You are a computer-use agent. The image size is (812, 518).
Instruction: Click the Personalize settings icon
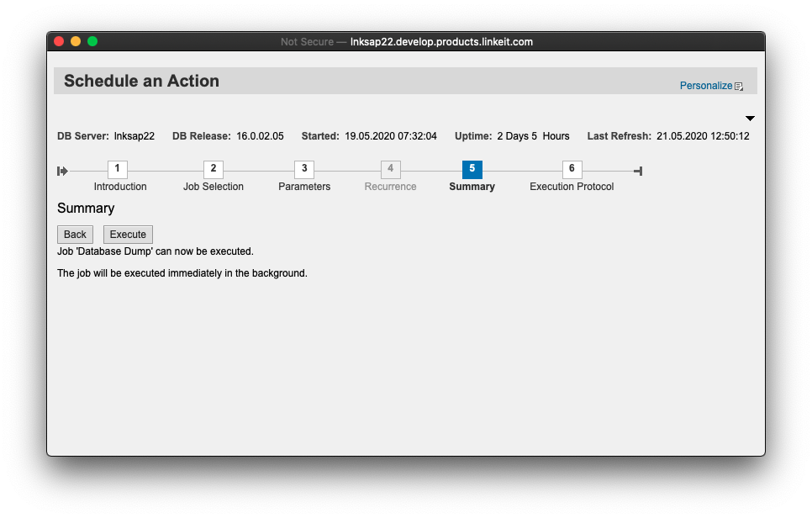click(739, 87)
